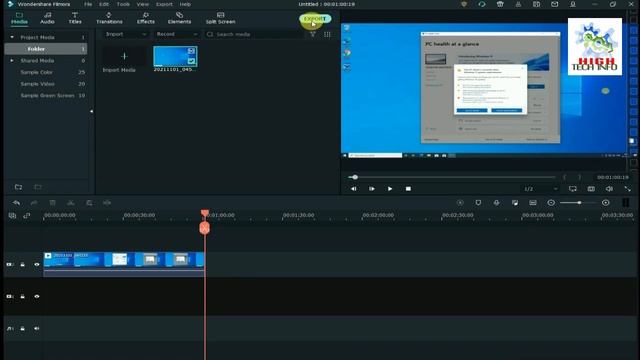Open the Crop tool in timeline toolbar
This screenshot has width=640, height=360.
[x=89, y=203]
